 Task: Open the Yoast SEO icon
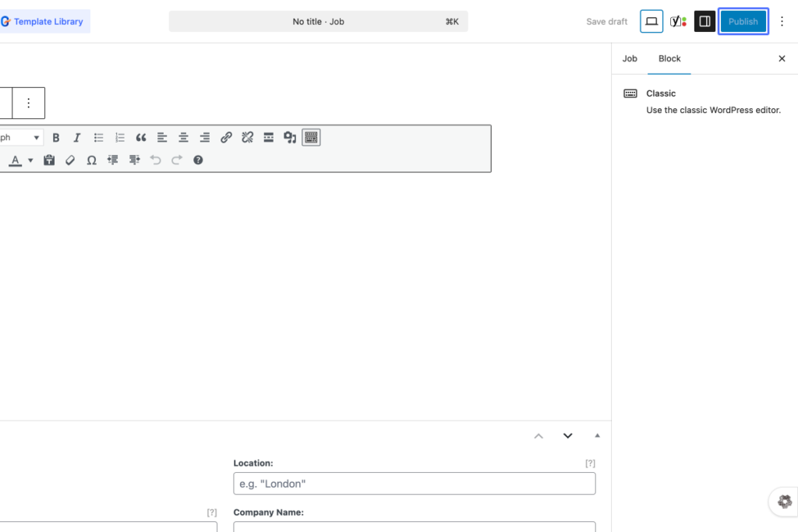(x=678, y=21)
